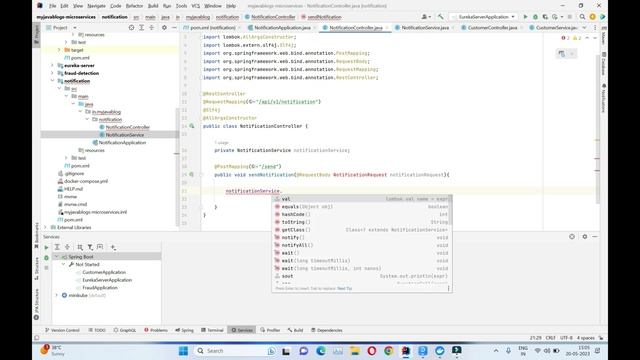
Task: Select docker-compose.yml file
Action: (x=86, y=181)
